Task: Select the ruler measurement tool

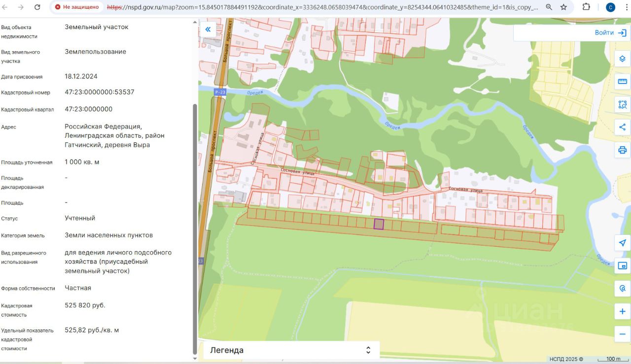Action: (x=622, y=82)
